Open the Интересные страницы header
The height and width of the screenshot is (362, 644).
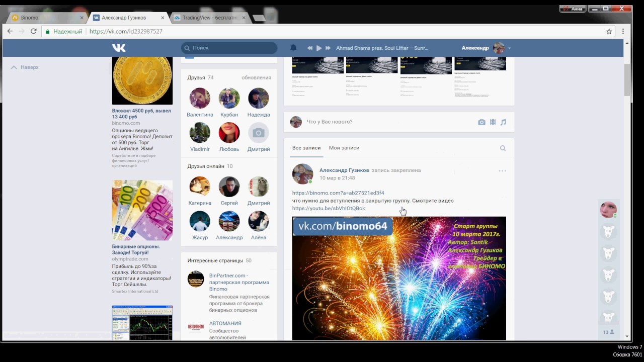215,261
